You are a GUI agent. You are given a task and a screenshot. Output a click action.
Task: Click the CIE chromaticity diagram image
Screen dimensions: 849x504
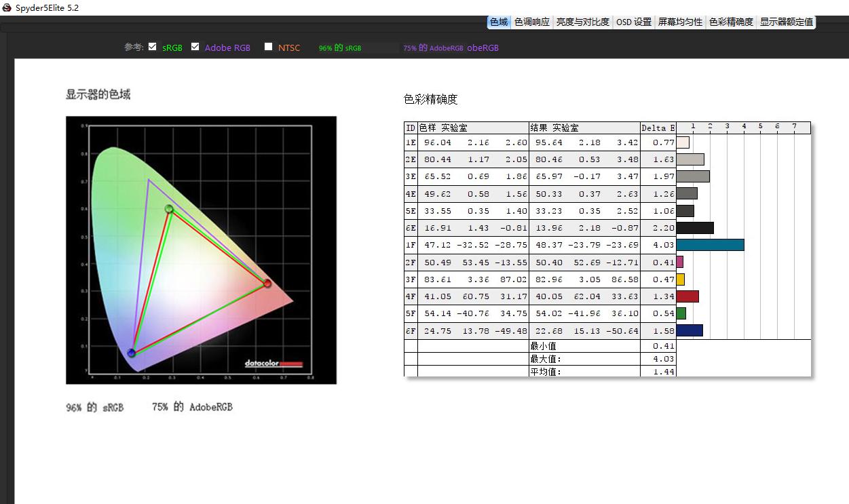(200, 250)
